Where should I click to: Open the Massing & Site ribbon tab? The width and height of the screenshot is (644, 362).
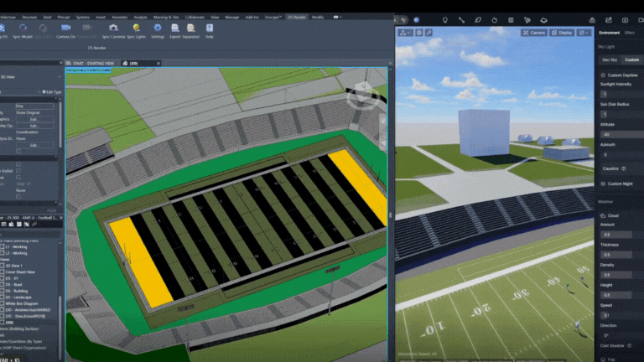point(166,18)
